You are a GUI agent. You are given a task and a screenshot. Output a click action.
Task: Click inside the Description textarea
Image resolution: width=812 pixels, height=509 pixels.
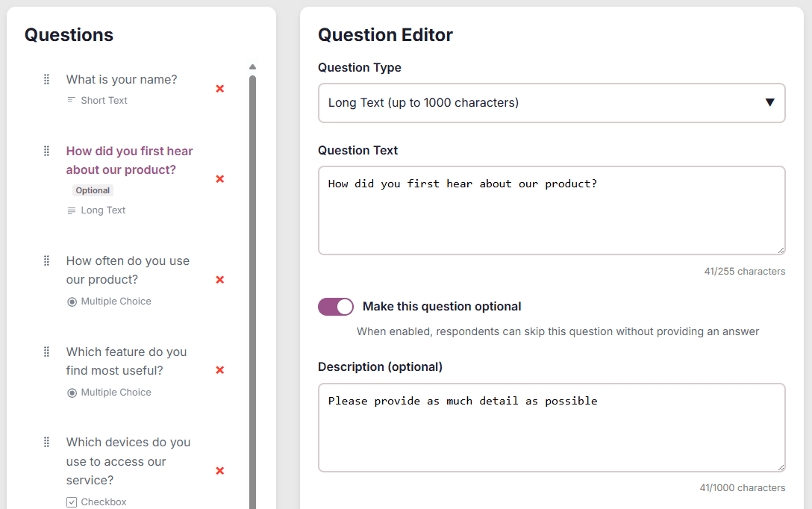point(551,425)
